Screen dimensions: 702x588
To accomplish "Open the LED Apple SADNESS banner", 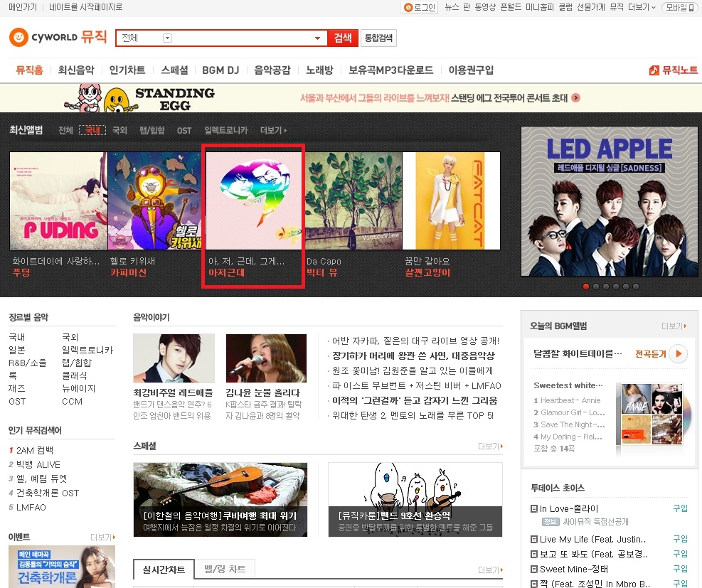I will click(610, 201).
